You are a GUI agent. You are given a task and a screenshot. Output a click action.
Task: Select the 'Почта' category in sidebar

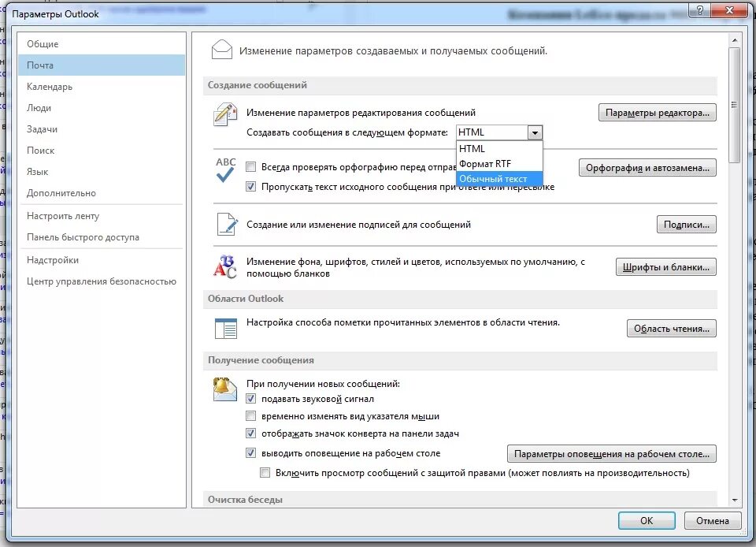(102, 65)
